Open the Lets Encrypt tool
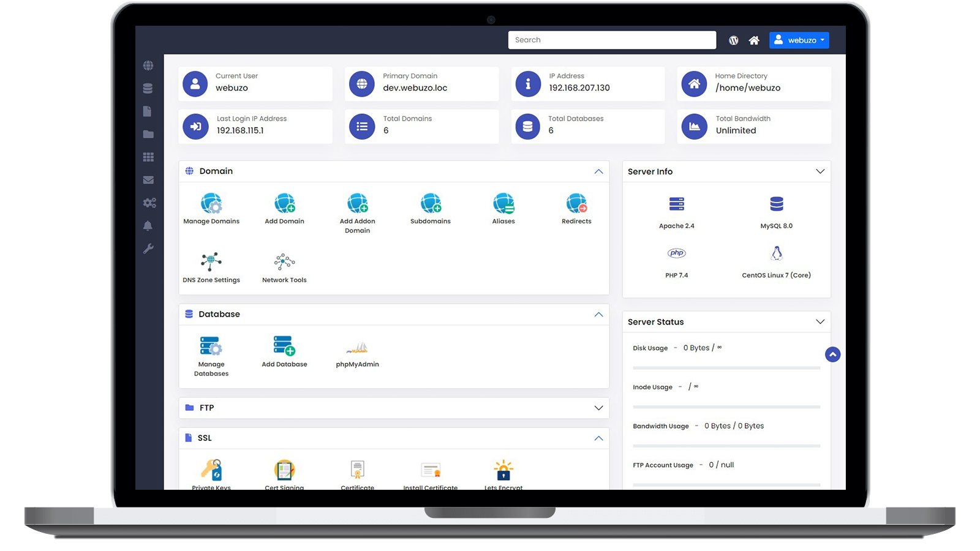The width and height of the screenshot is (980, 551). 503,471
